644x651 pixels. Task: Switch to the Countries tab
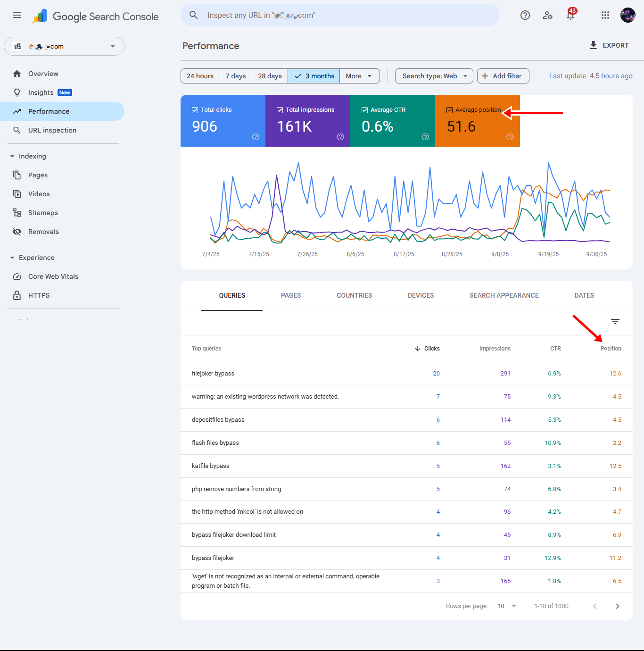[354, 295]
